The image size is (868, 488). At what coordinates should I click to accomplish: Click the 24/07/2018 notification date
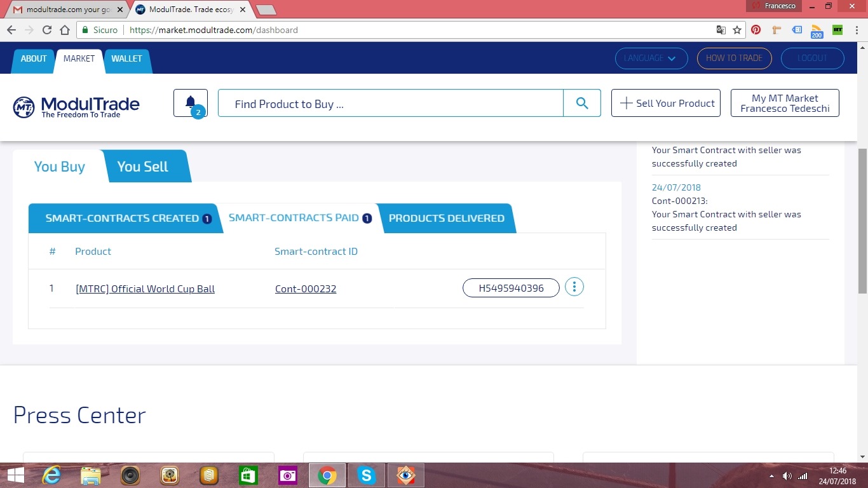pos(676,187)
